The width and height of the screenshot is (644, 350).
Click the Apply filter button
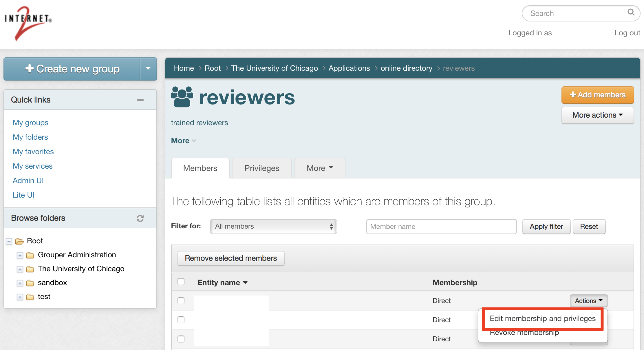[x=546, y=226]
